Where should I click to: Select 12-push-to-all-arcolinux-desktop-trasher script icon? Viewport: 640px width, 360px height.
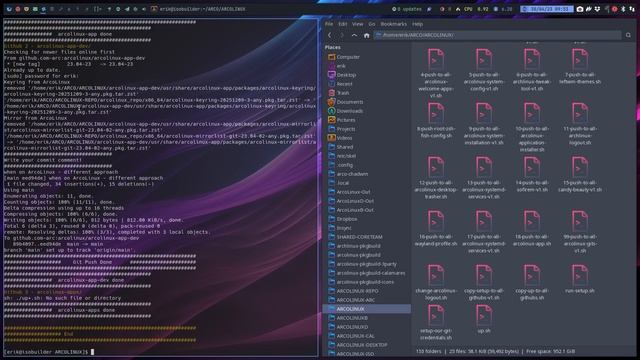click(x=436, y=167)
